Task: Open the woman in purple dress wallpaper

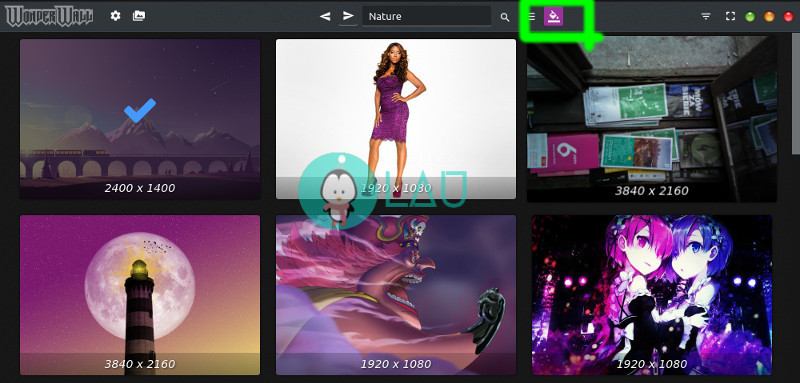Action: [x=396, y=119]
